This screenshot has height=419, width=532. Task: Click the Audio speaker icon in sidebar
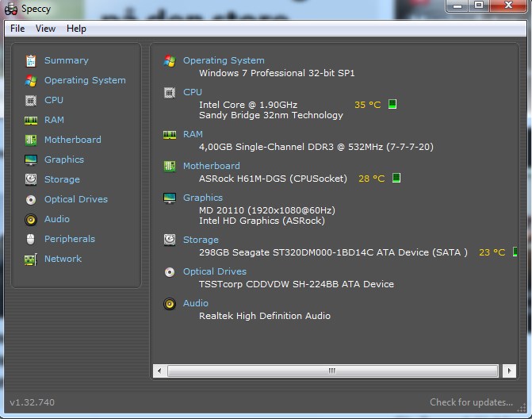click(x=31, y=219)
